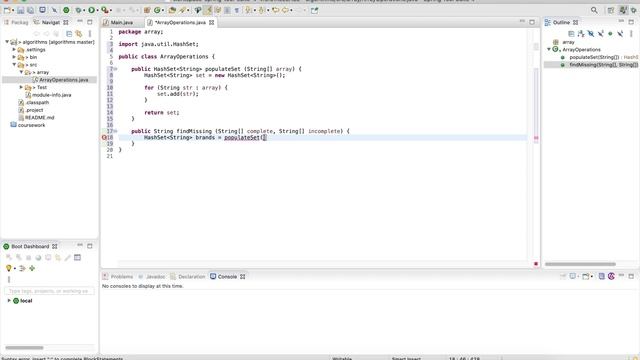Select the .classpath file

(37, 102)
